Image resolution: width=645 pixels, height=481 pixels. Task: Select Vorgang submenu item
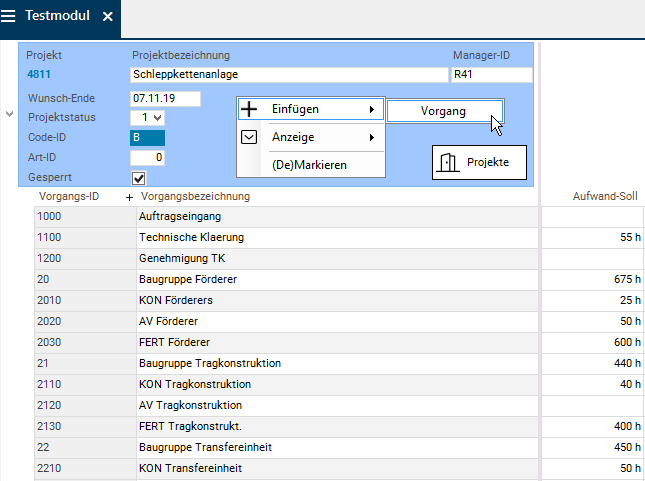click(445, 111)
